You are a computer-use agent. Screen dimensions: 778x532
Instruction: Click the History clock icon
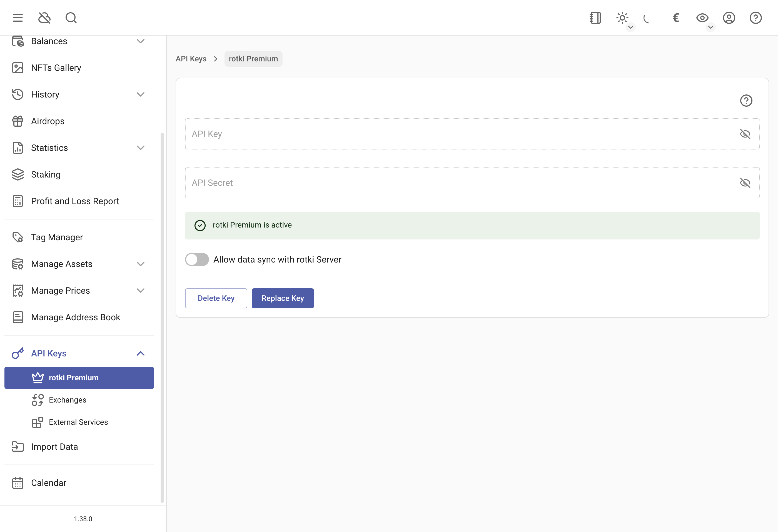pyautogui.click(x=18, y=94)
